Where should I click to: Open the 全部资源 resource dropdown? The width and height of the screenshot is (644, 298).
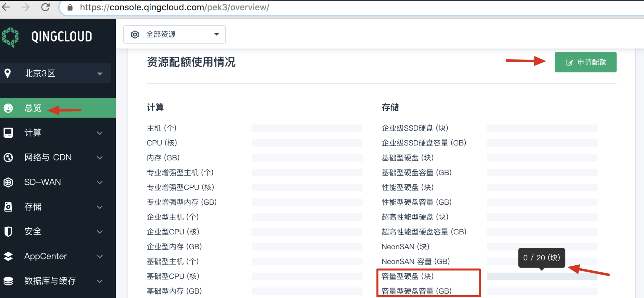(x=174, y=34)
